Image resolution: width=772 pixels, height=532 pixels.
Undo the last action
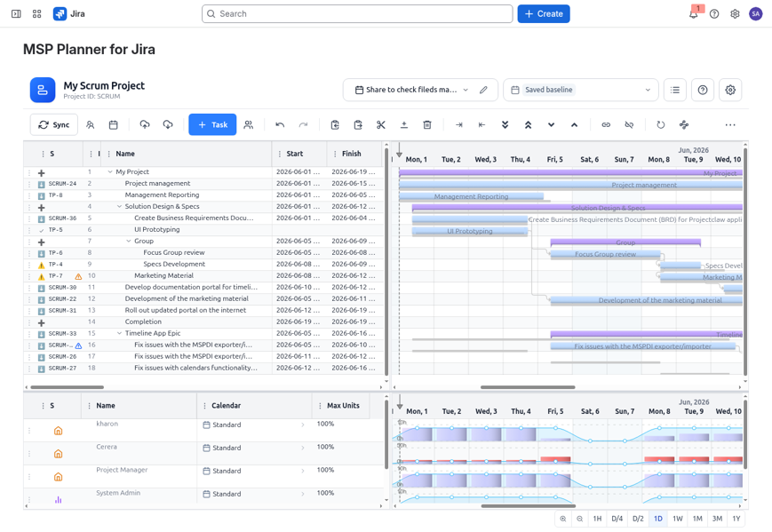tap(280, 125)
